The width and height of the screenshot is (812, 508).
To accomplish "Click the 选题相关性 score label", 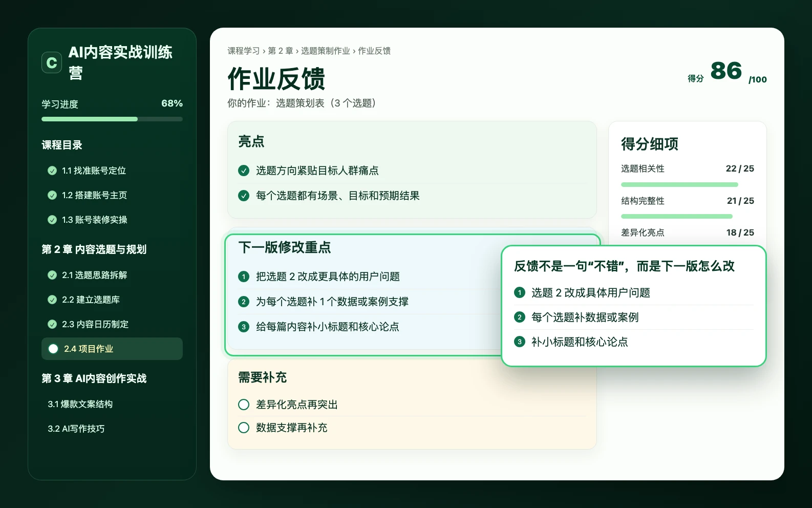I will tap(643, 168).
